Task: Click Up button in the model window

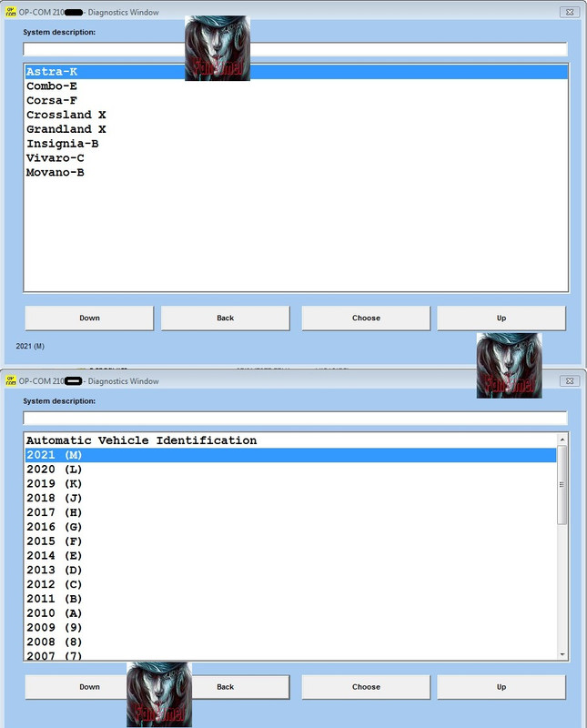Action: pos(501,318)
